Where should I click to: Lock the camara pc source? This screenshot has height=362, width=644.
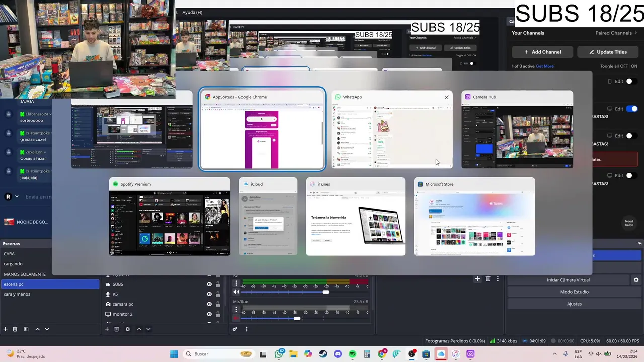click(218, 304)
